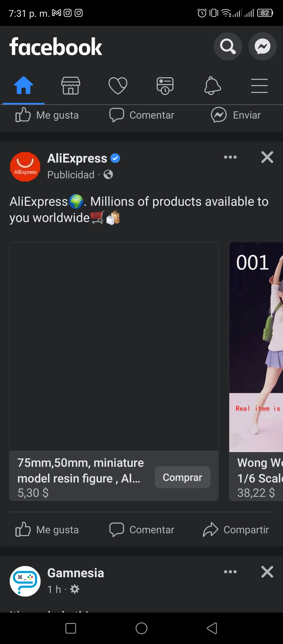Switch to Marketplace storefront tab
Viewport: 283px width, 644px height.
point(71,86)
